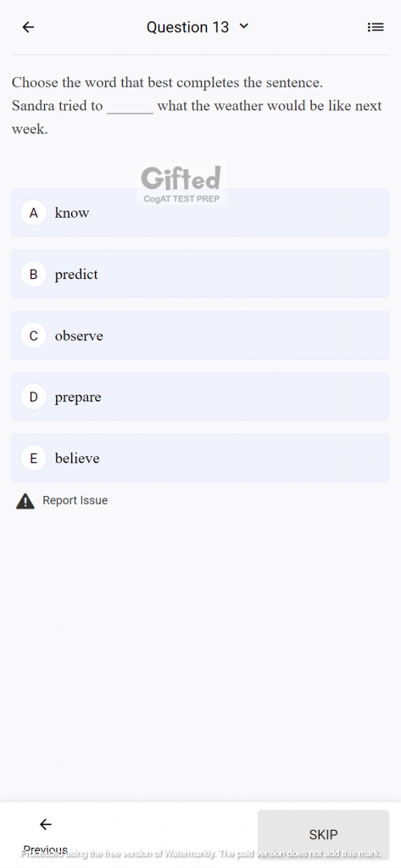Image resolution: width=401 pixels, height=868 pixels.
Task: Pick the word 'believe'
Action: 77,459
